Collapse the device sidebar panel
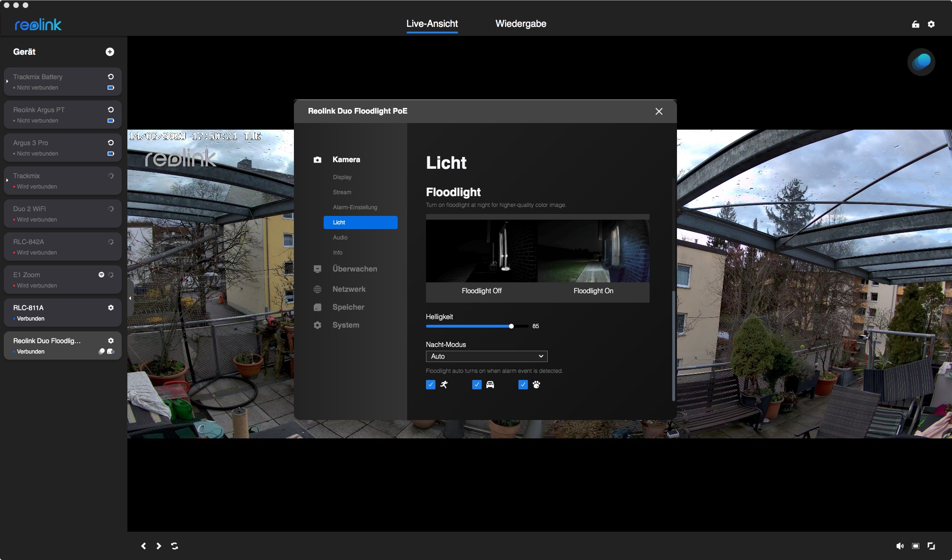The width and height of the screenshot is (952, 560). [130, 298]
